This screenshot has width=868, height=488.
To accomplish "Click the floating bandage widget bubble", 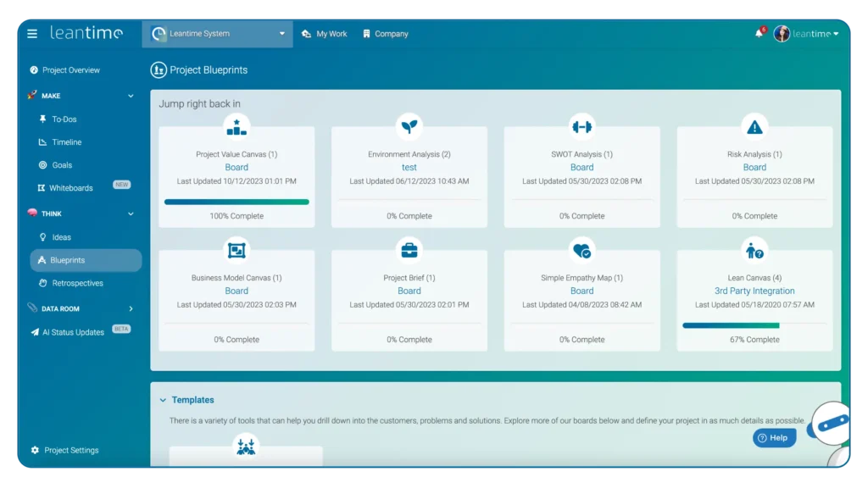I will pos(832,424).
